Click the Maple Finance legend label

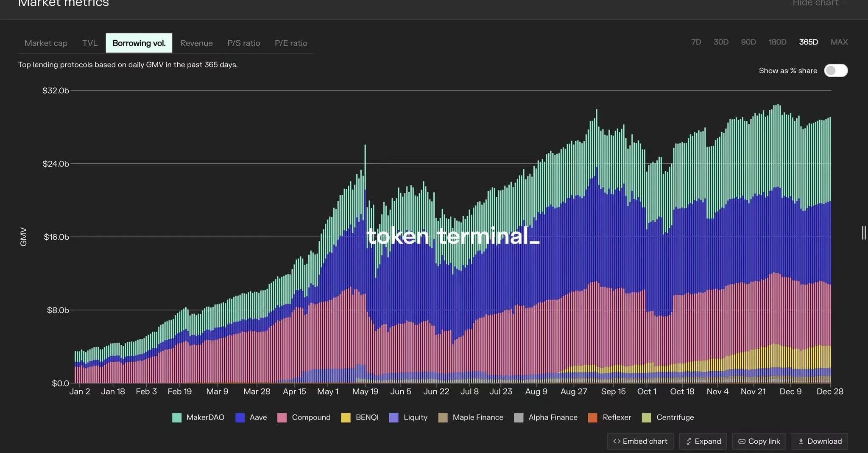pos(478,417)
